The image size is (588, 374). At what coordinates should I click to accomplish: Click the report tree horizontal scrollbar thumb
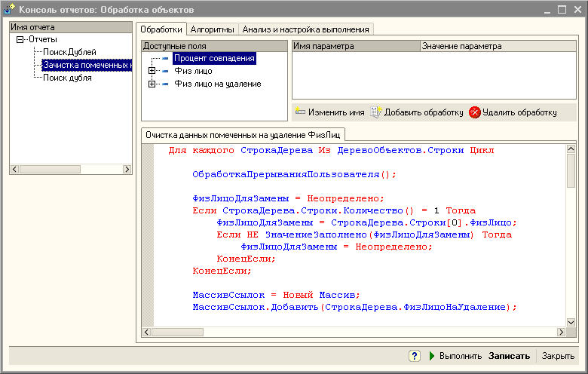50,169
